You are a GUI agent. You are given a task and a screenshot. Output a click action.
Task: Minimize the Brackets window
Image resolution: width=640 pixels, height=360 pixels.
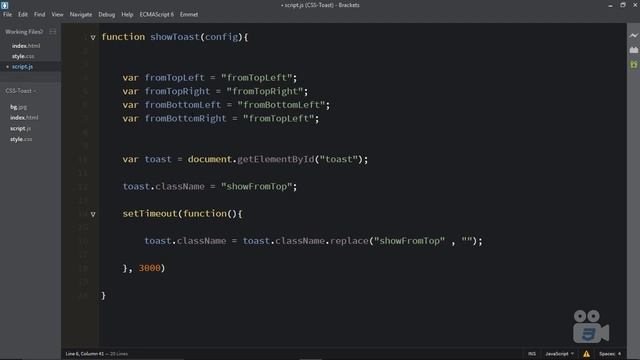coord(610,5)
